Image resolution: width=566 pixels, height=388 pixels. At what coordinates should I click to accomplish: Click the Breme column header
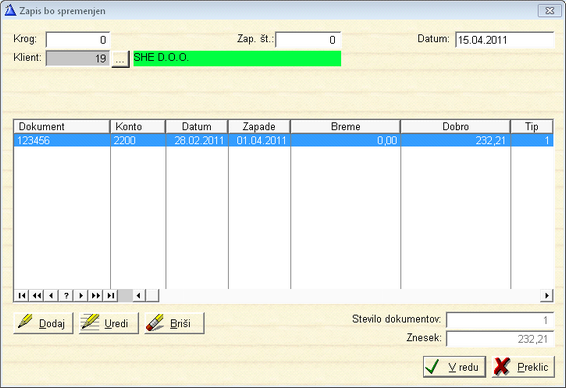point(345,127)
